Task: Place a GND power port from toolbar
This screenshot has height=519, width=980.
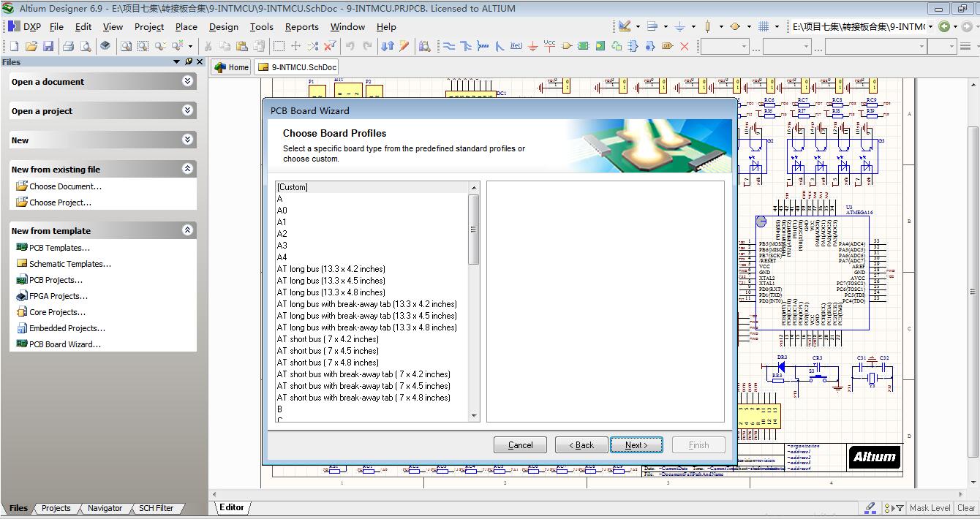Action: click(532, 46)
